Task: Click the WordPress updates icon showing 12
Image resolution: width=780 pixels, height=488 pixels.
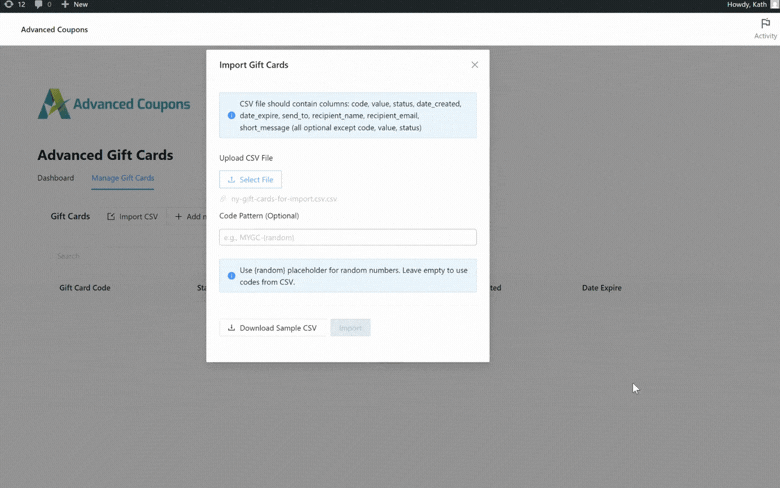Action: 14,5
